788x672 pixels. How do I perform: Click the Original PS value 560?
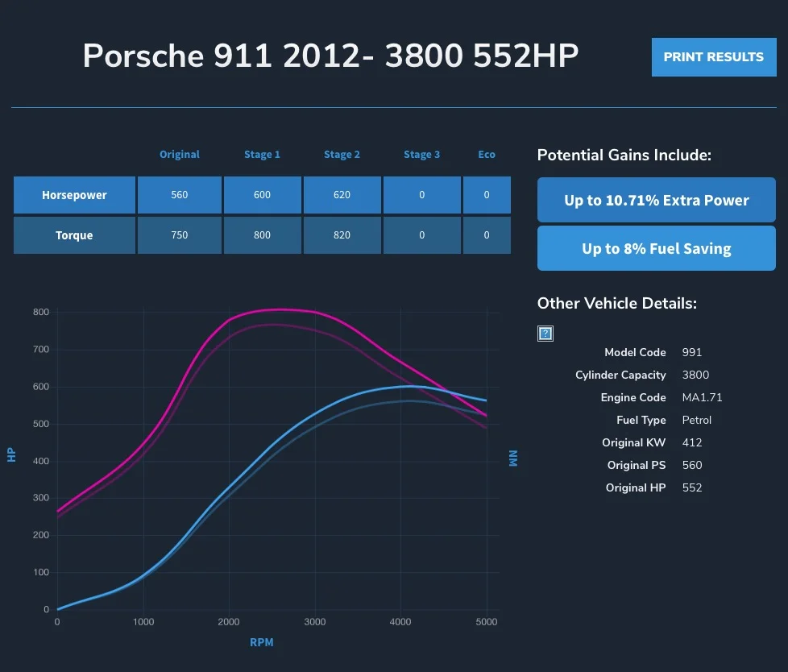(x=692, y=466)
